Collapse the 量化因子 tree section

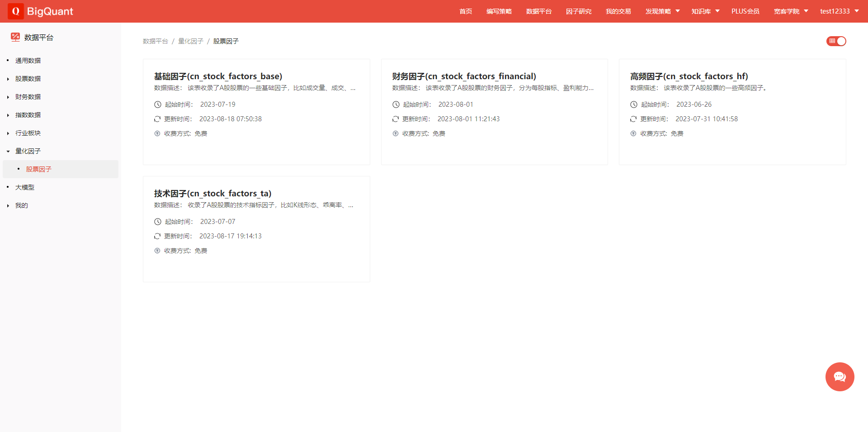coord(8,151)
